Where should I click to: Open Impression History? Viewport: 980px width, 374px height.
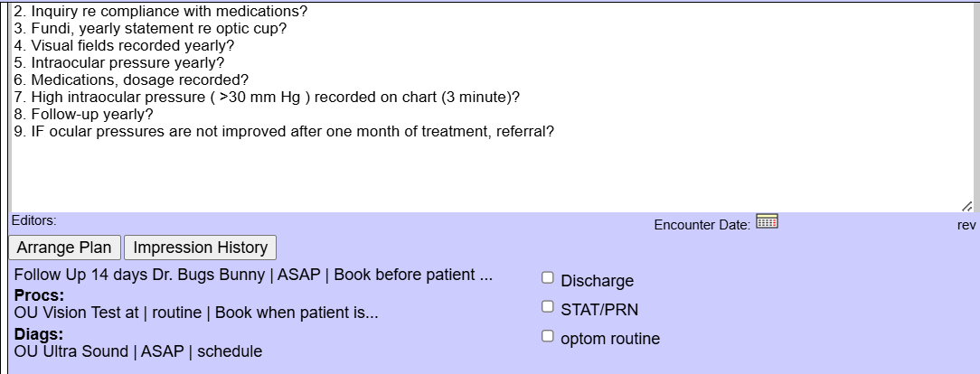[200, 248]
